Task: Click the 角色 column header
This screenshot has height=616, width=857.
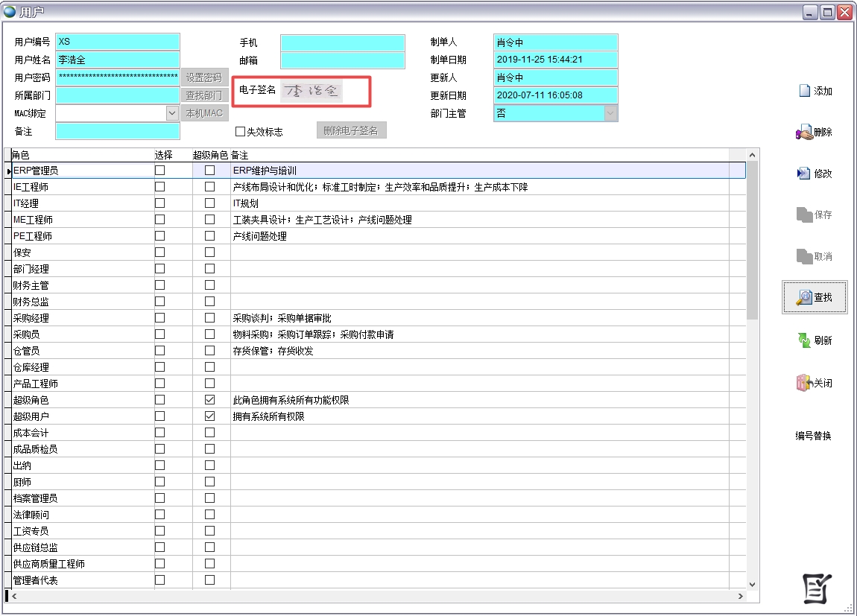Action: tap(21, 155)
